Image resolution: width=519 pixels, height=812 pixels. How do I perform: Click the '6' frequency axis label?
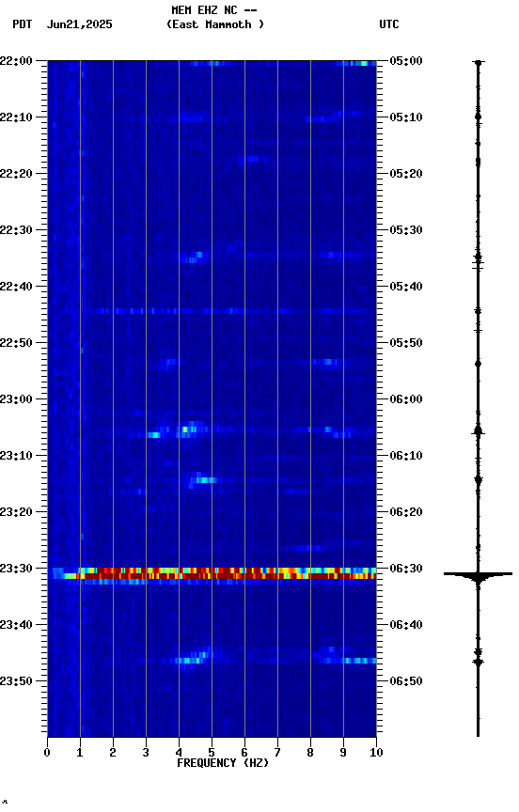click(244, 753)
